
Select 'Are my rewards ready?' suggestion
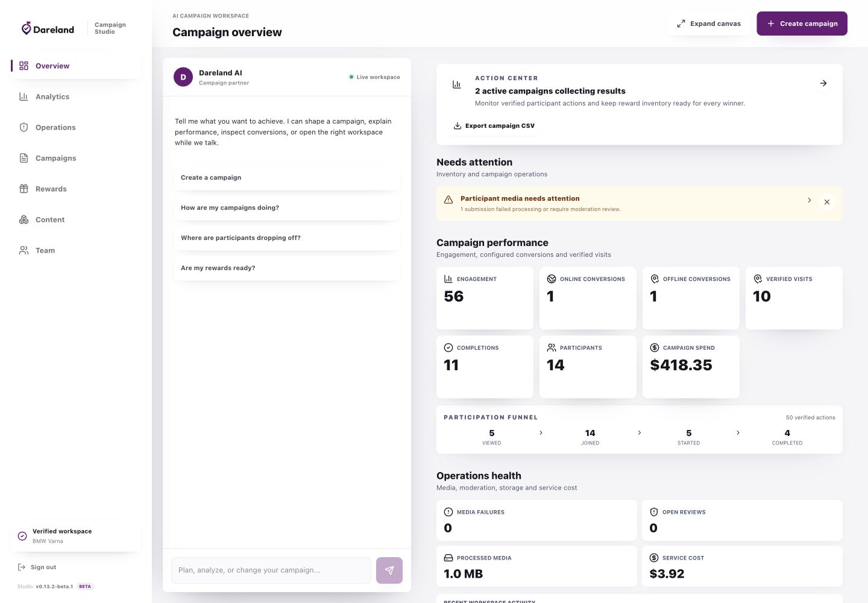286,268
